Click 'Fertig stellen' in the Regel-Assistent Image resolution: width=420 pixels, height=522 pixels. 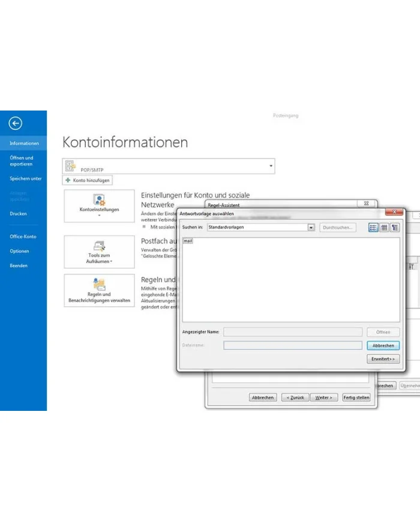(x=356, y=398)
